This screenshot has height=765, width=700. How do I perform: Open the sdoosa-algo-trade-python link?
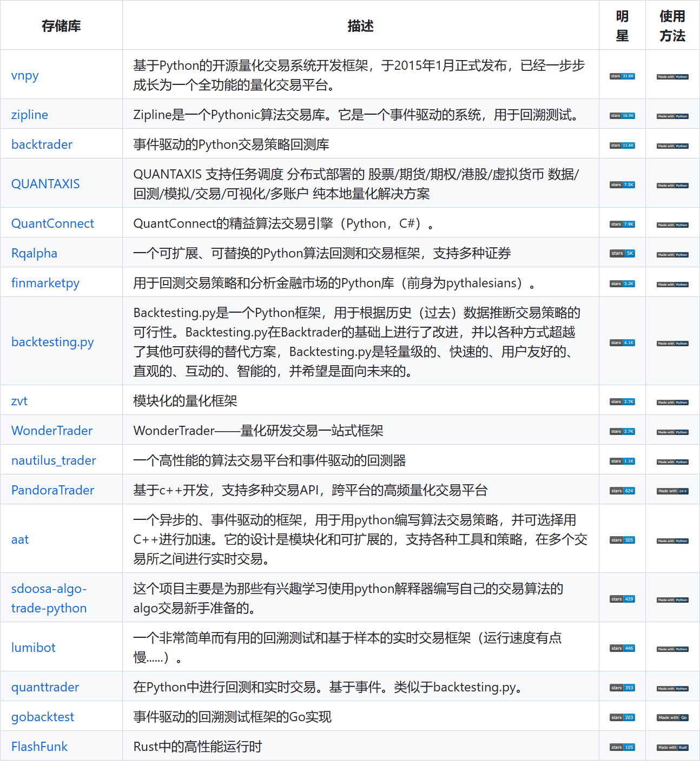point(49,598)
